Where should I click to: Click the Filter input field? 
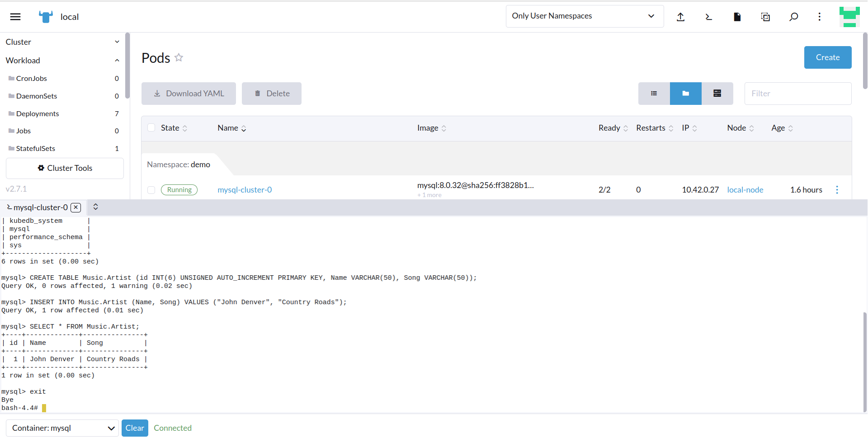point(797,94)
